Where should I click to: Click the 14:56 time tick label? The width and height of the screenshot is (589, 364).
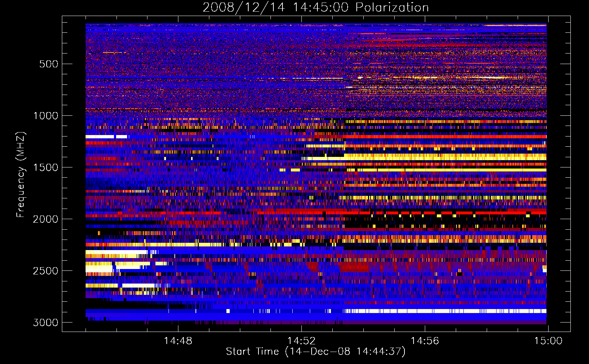[x=425, y=341]
